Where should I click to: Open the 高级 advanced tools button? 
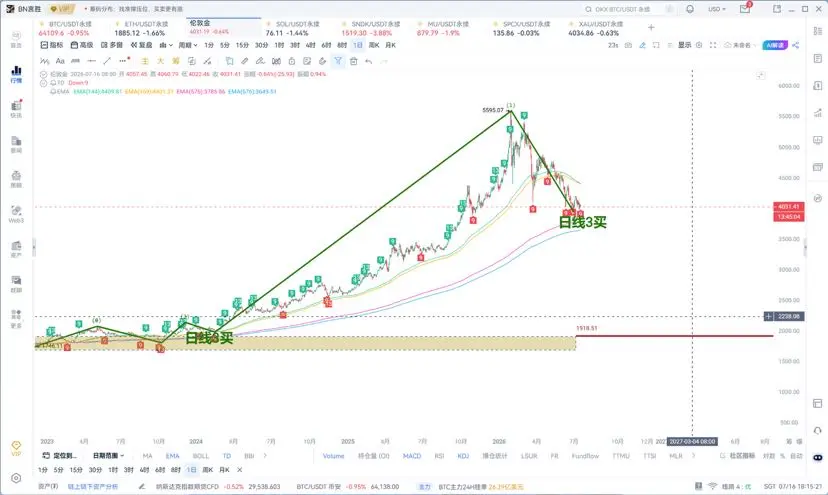point(82,45)
